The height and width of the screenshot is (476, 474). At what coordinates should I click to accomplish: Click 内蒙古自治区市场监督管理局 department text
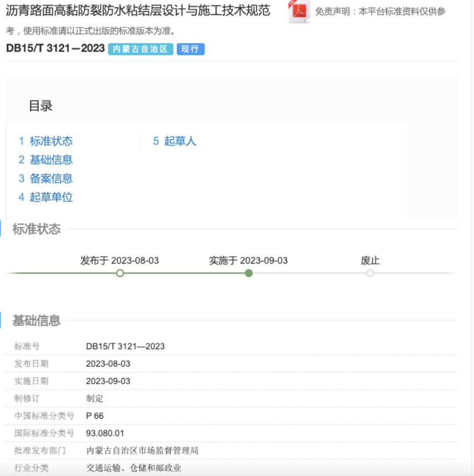pos(142,450)
